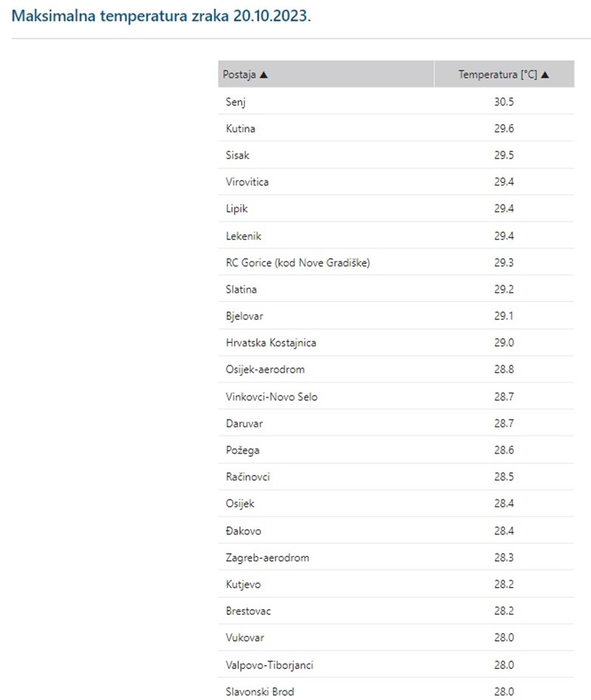Sort table by Temperatura [°C] header
Image resolution: width=591 pixels, height=700 pixels.
[x=497, y=75]
